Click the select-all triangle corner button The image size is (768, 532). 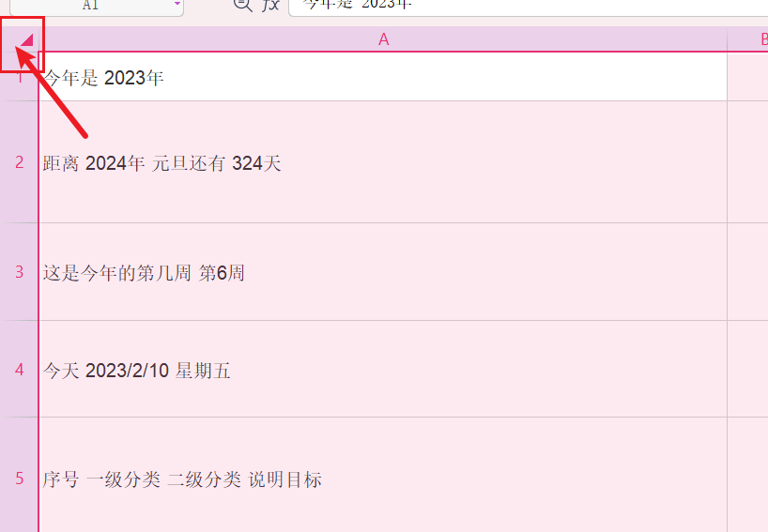[27, 39]
